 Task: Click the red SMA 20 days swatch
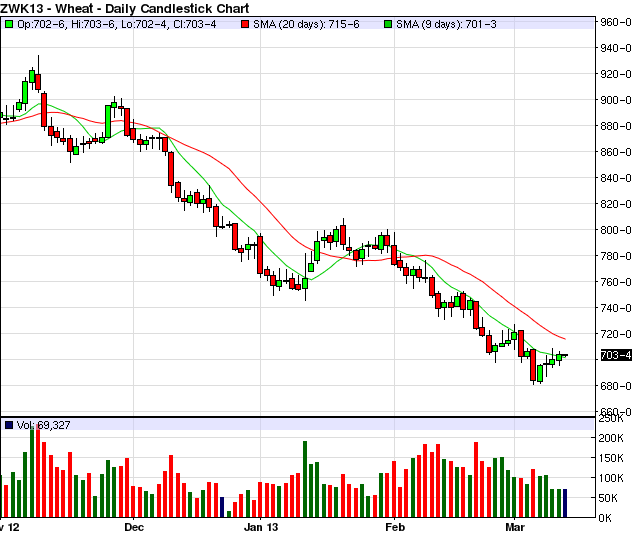[x=245, y=24]
